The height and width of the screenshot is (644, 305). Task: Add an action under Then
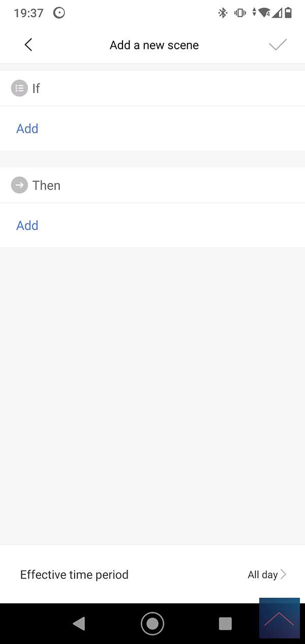coord(27,226)
